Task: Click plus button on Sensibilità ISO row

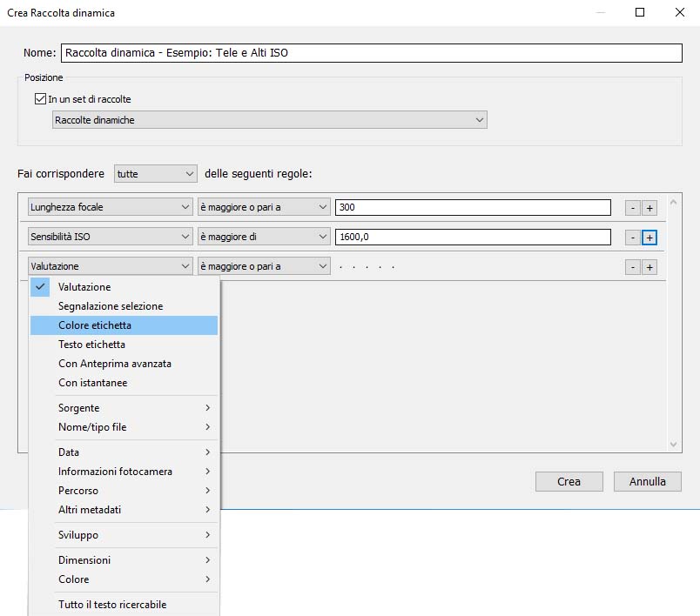Action: 650,238
